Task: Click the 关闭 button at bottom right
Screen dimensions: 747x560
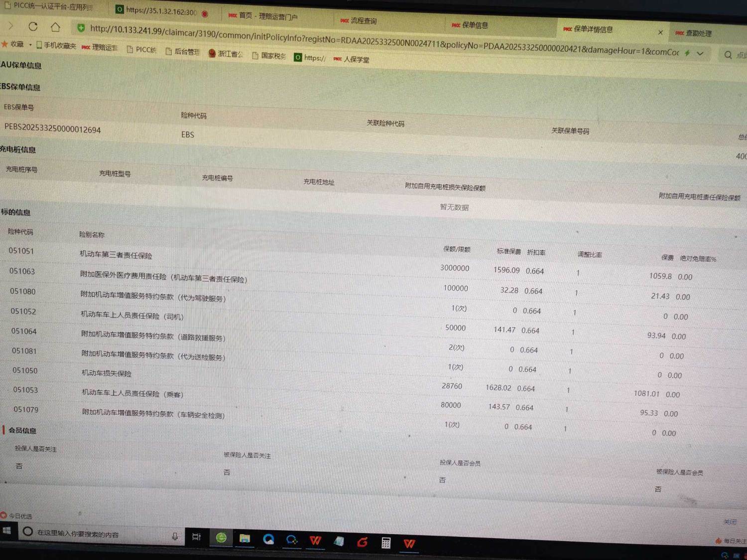Action: (x=730, y=522)
